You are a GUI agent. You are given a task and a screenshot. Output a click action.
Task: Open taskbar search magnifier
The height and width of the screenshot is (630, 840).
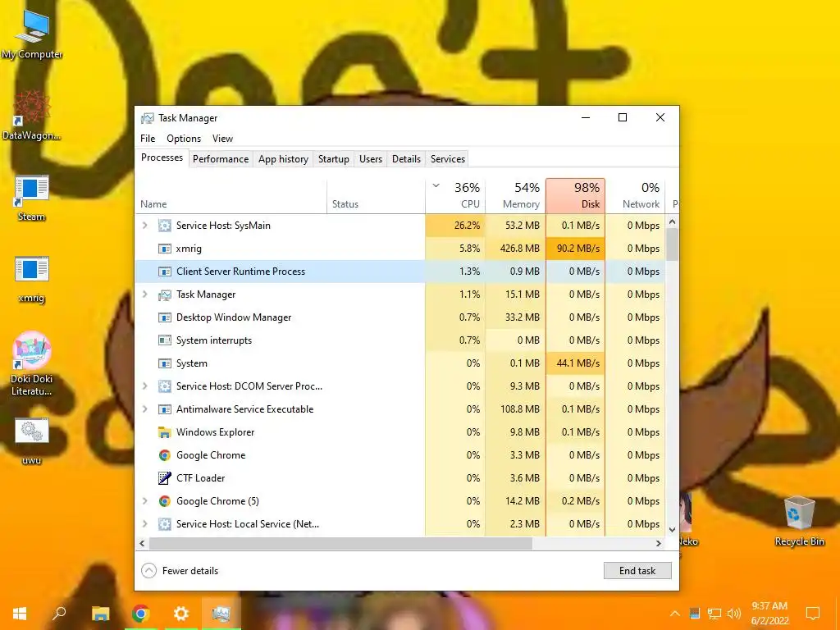click(x=59, y=614)
